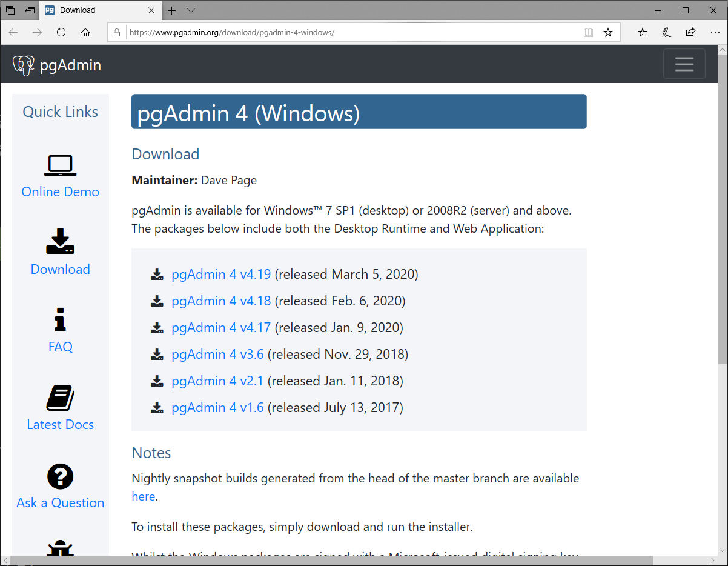Open a new browser tab

[172, 10]
